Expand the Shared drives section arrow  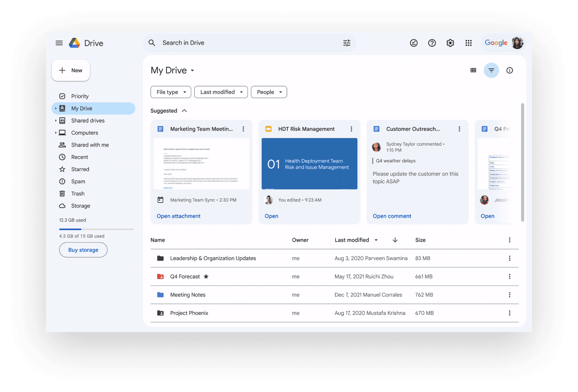[56, 120]
